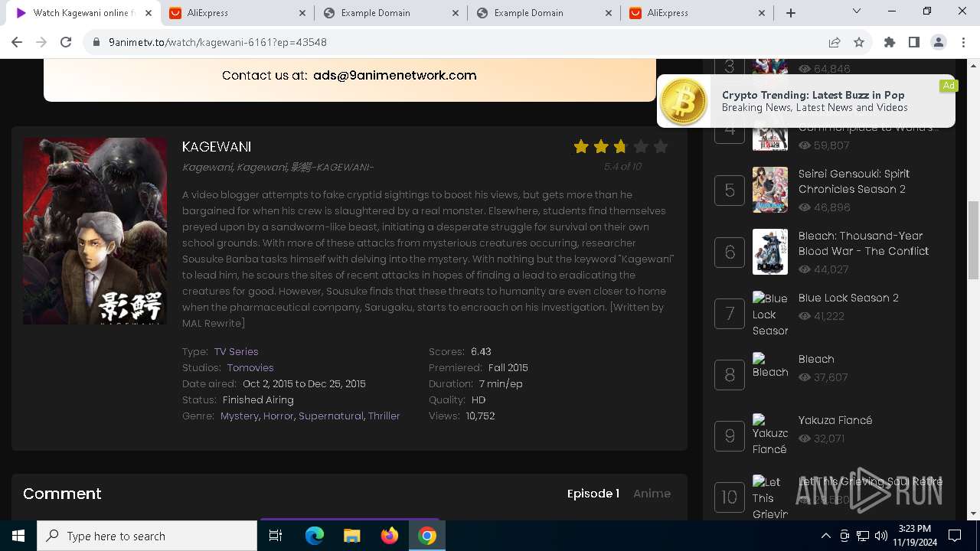The image size is (980, 551).
Task: Click the taskbar search box
Action: tap(147, 536)
